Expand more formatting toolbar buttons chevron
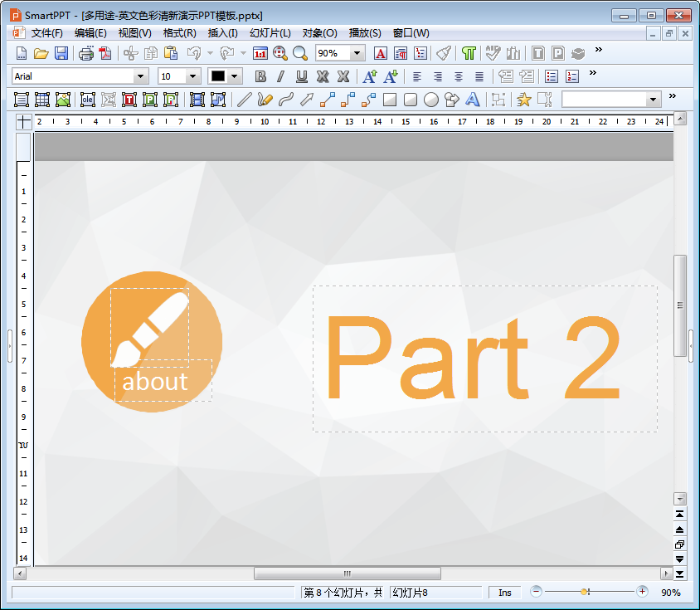700x610 pixels. (592, 72)
